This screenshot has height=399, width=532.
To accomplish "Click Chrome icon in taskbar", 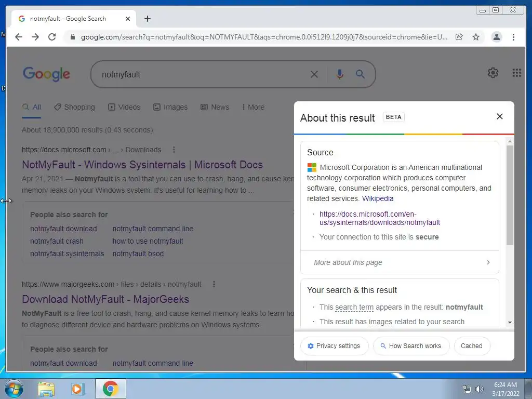I will point(111,389).
